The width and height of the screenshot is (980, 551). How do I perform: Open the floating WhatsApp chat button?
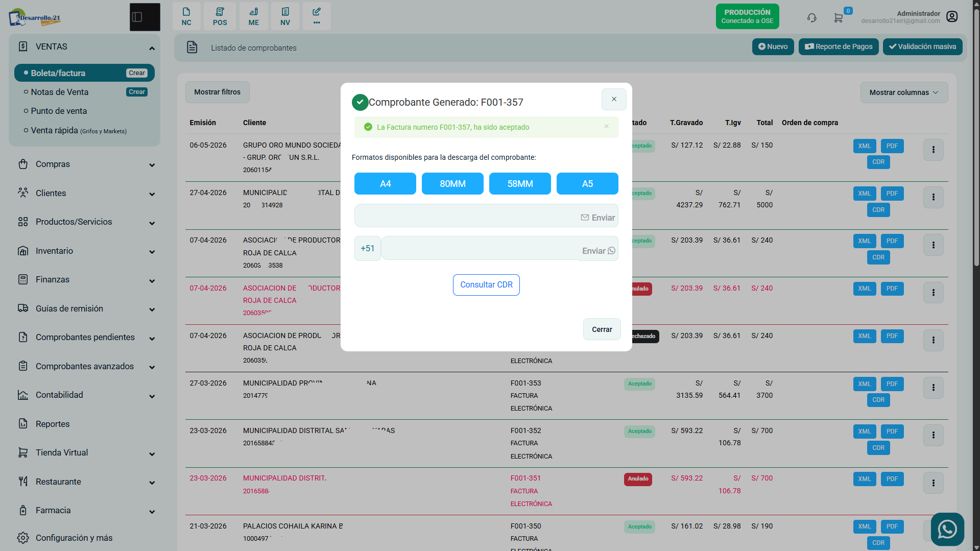[x=947, y=529]
